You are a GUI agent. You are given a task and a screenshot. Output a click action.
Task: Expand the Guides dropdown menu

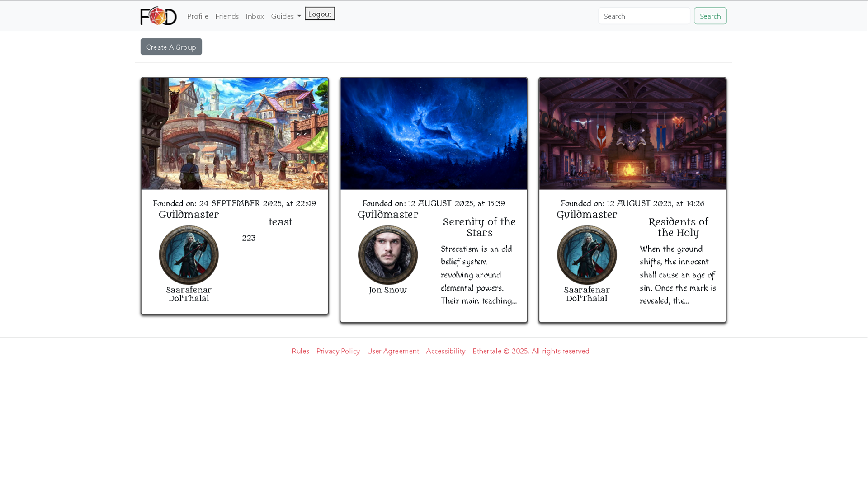285,16
